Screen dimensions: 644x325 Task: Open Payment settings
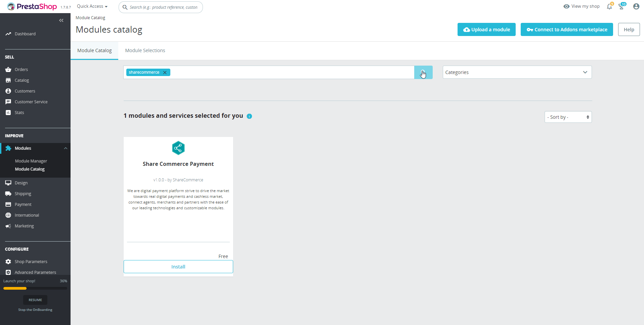23,204
